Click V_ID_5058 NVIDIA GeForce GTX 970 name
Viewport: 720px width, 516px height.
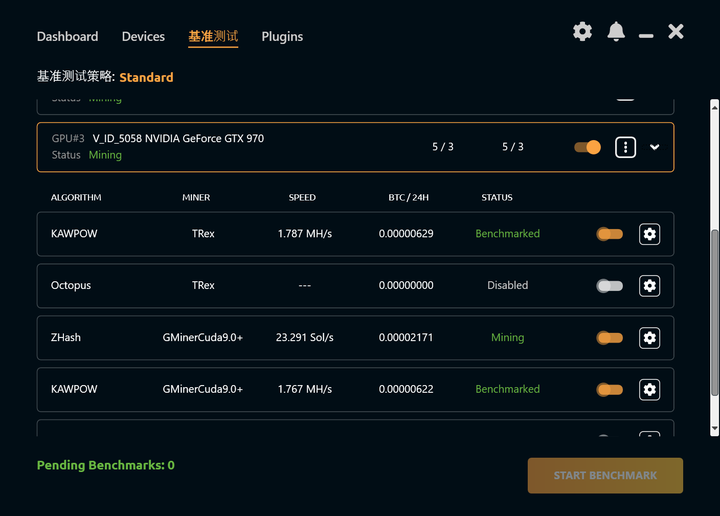(178, 139)
